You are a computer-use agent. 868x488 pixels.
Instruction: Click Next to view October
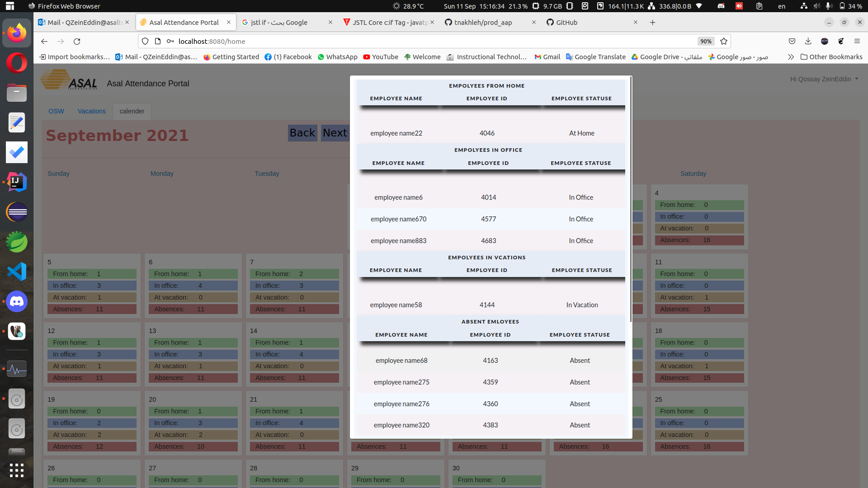click(x=335, y=132)
